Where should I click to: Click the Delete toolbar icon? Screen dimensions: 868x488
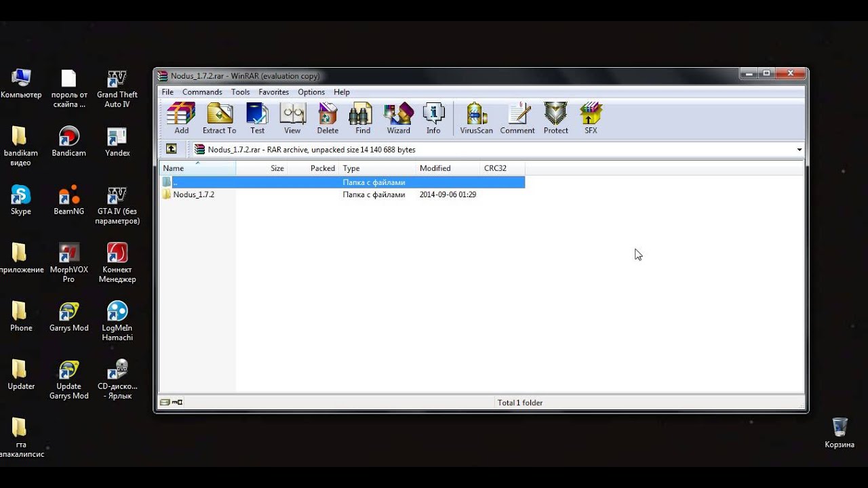click(x=328, y=119)
